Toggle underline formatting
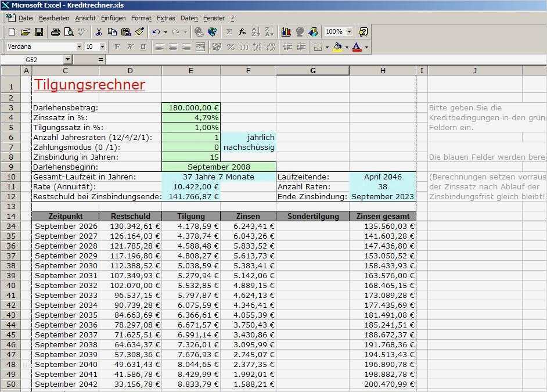The height and width of the screenshot is (392, 547). click(143, 46)
